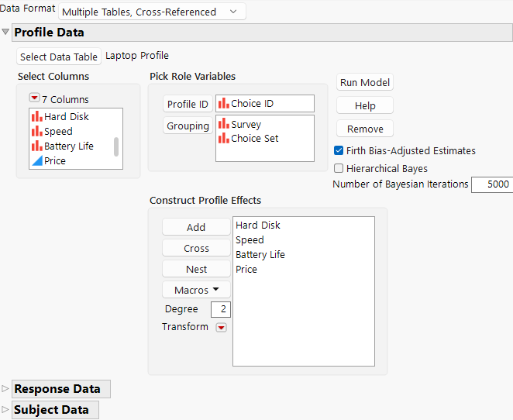Click the Profile Data section header
Viewport: 513px width, 420px height.
pos(262,33)
